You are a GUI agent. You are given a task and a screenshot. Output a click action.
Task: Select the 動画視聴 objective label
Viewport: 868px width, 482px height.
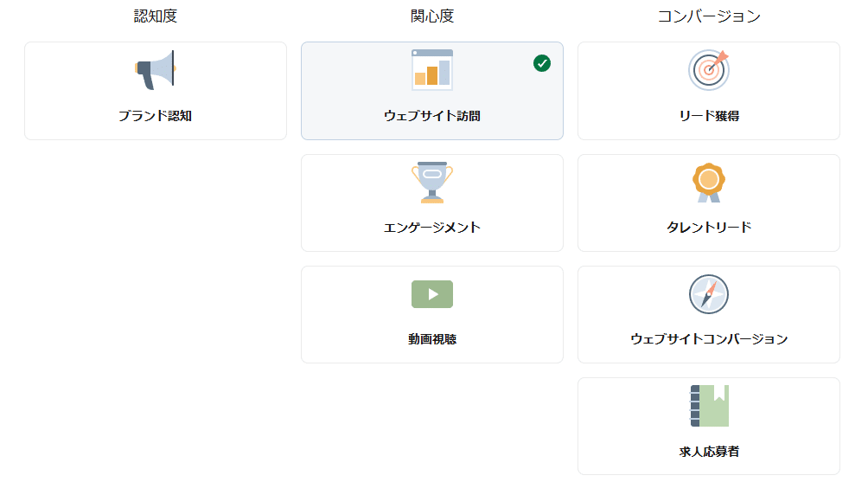(432, 339)
